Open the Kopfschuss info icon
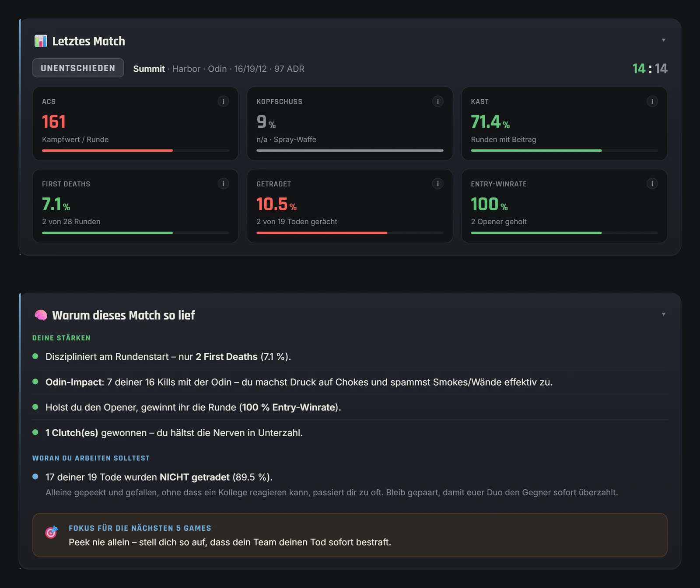 (x=437, y=101)
